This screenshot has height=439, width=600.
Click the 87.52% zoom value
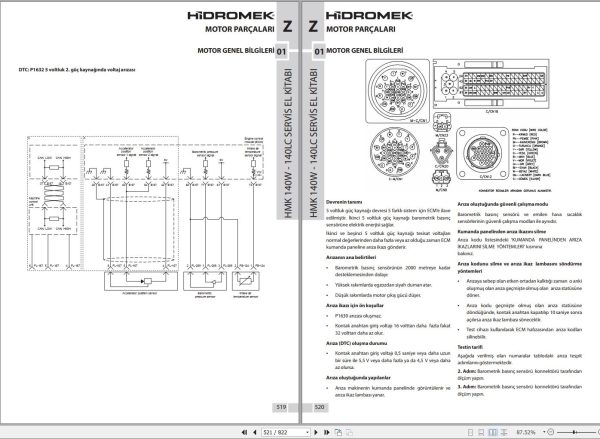pyautogui.click(x=526, y=432)
